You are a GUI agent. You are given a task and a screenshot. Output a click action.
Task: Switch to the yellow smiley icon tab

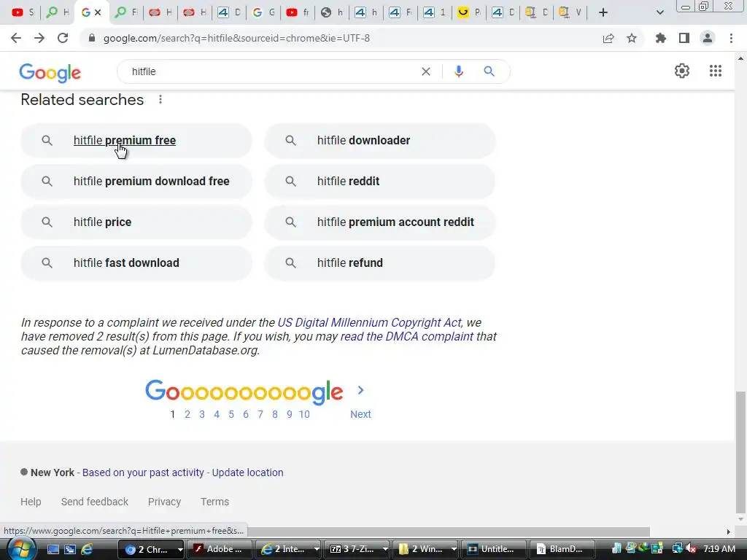coord(469,12)
